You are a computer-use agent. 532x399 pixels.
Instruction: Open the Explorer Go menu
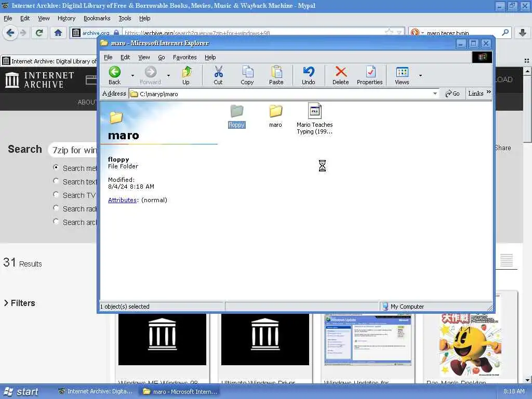click(162, 57)
